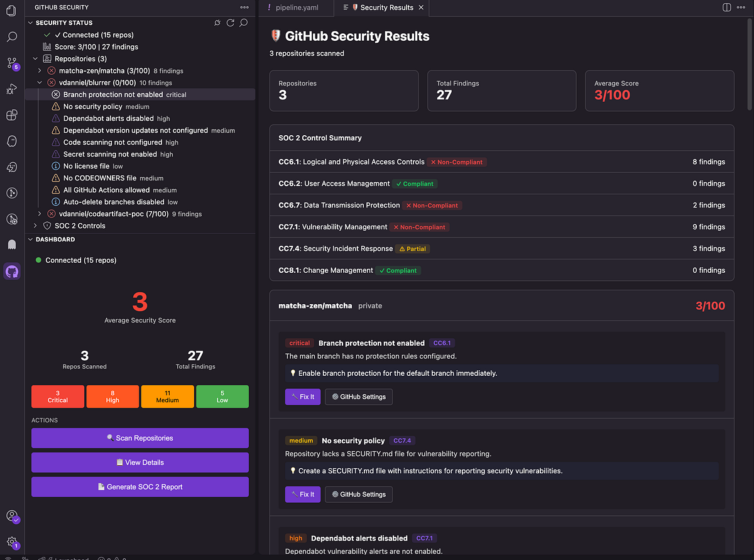The width and height of the screenshot is (754, 560).
Task: Click the Generate SOC 2 Report button
Action: click(x=140, y=486)
